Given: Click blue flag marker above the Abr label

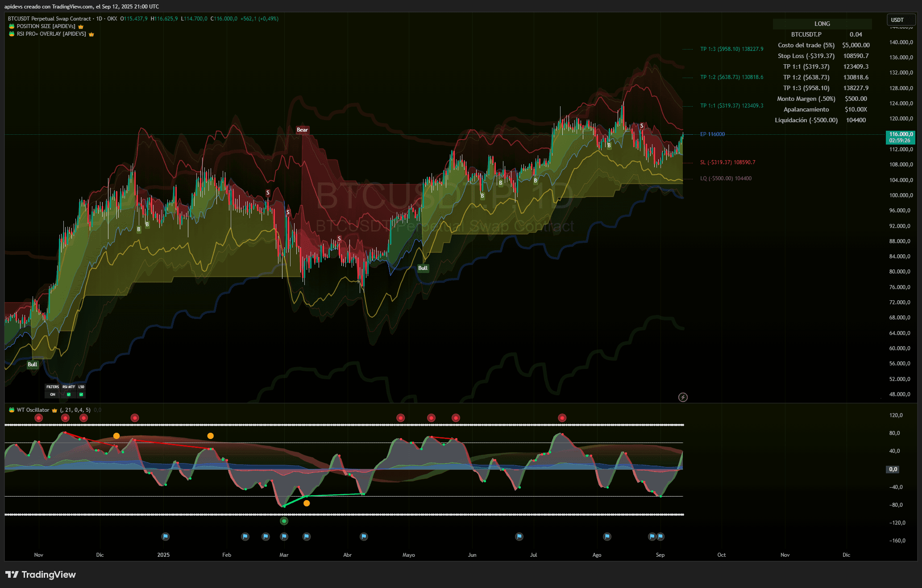Looking at the screenshot, I should pyautogui.click(x=364, y=536).
